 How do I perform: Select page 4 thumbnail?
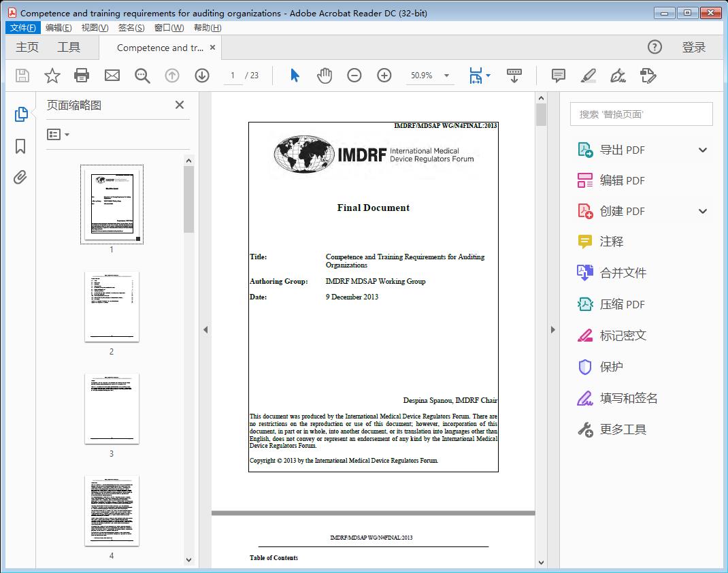(112, 511)
